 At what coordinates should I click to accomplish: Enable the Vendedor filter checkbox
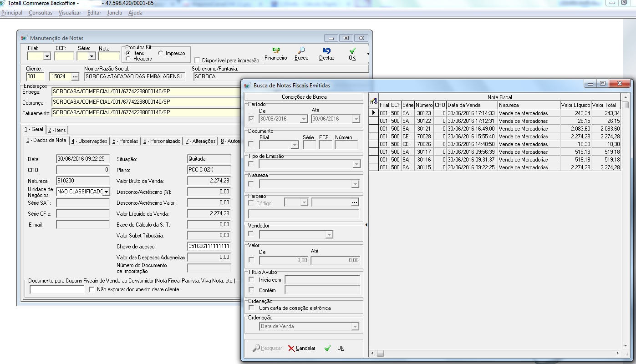(251, 234)
